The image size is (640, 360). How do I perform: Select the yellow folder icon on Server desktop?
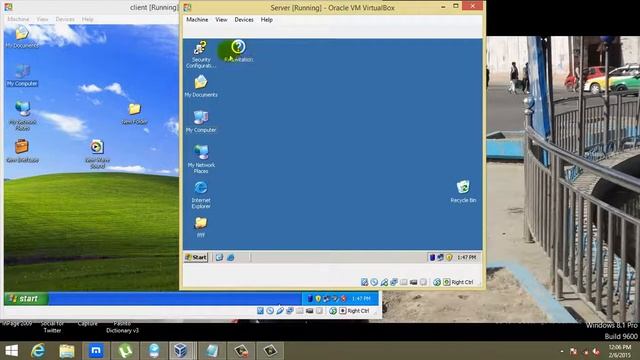coord(201,227)
